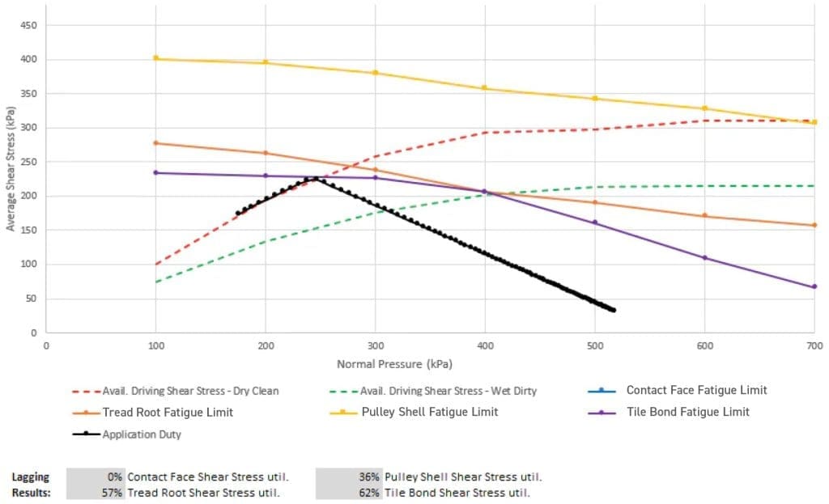Select the 36% Pulley Shell utilization cell
The width and height of the screenshot is (829, 504).
point(347,477)
